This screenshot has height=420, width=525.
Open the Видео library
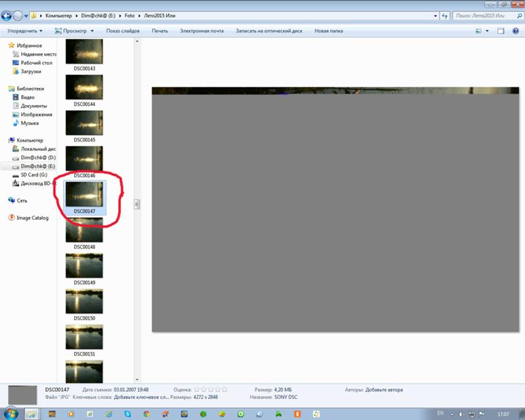pyautogui.click(x=24, y=97)
